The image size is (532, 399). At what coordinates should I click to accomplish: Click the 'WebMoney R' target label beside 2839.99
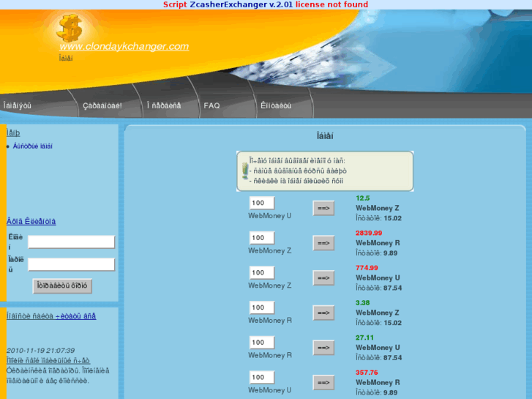(x=378, y=243)
